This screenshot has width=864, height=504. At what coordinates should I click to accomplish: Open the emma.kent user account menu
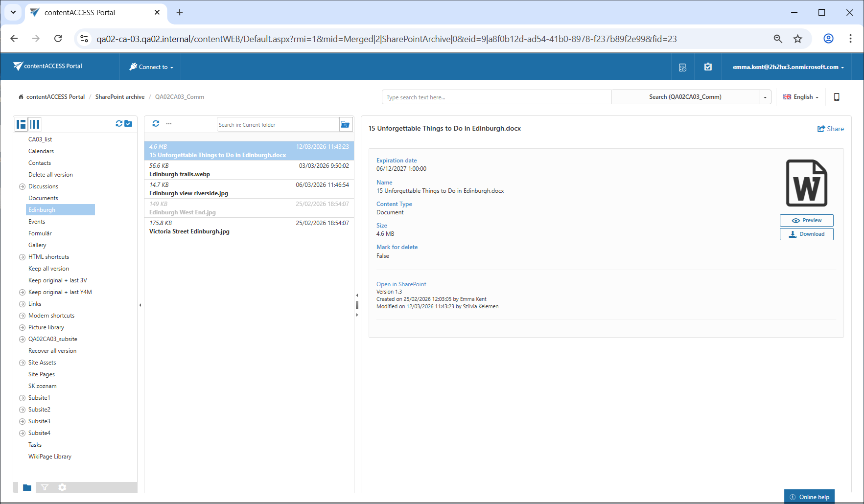coord(788,67)
